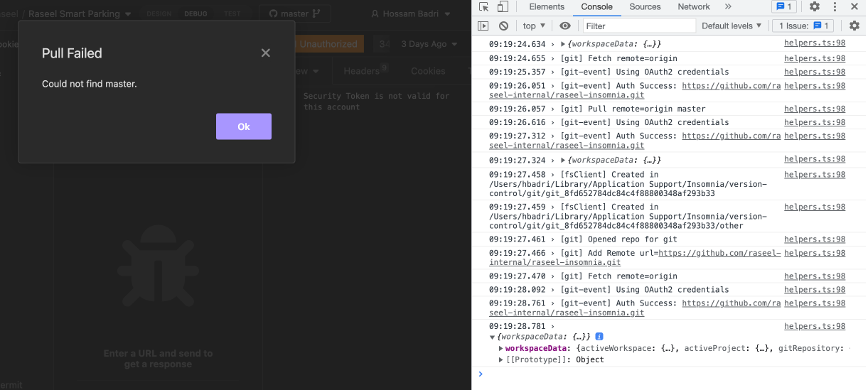This screenshot has height=390, width=868.
Task: Expand workspaceData object at 09:19:27.324
Action: [x=564, y=160]
